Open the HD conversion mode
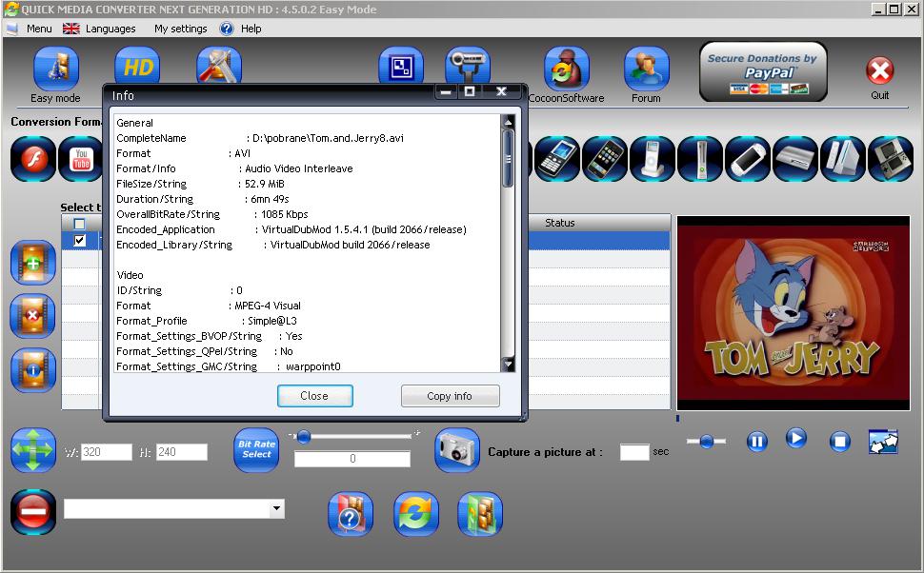924x573 pixels. click(x=137, y=66)
